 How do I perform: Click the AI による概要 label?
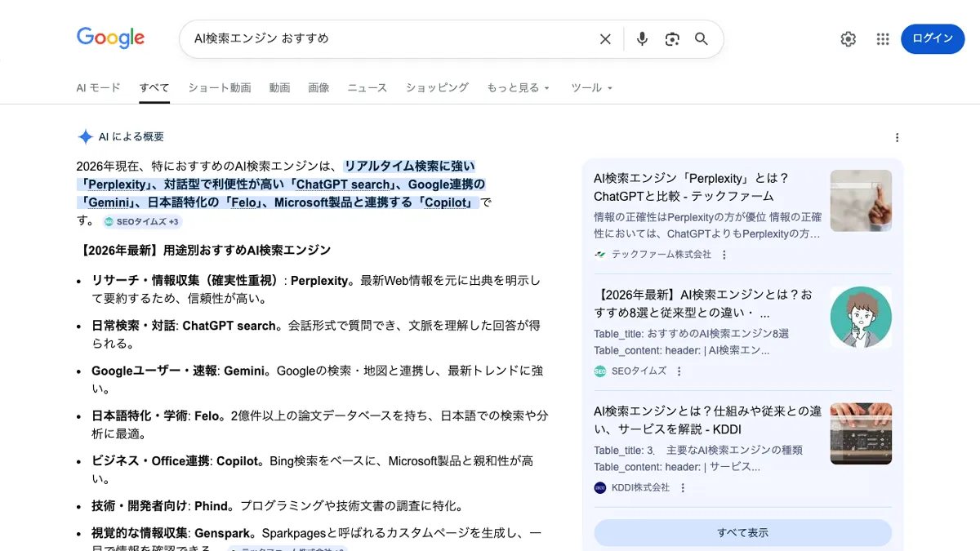131,137
